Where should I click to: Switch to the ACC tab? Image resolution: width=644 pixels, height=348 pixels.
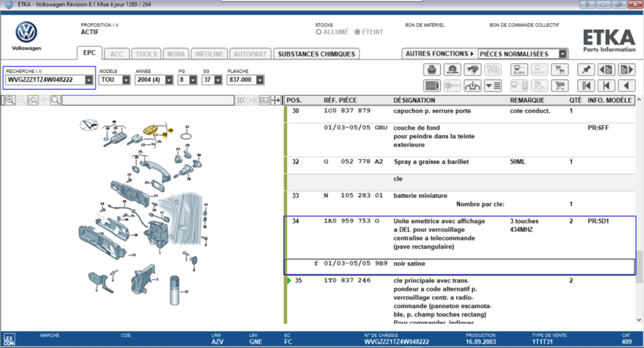click(117, 54)
